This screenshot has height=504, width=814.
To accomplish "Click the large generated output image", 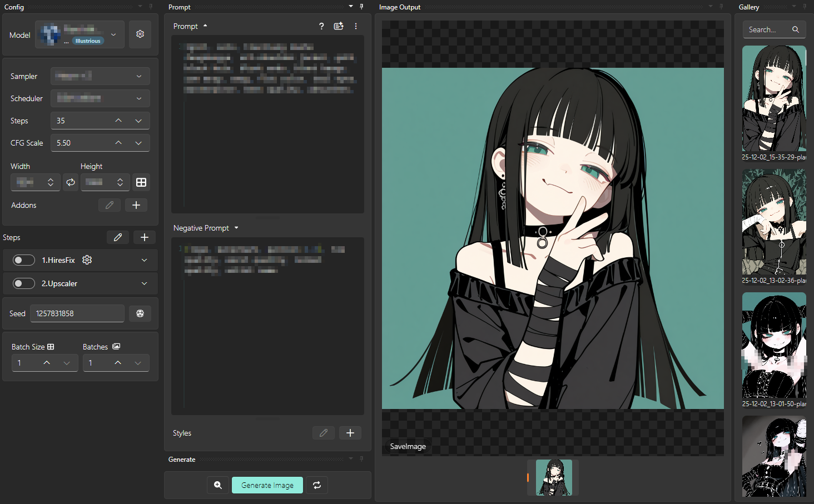I will point(553,238).
